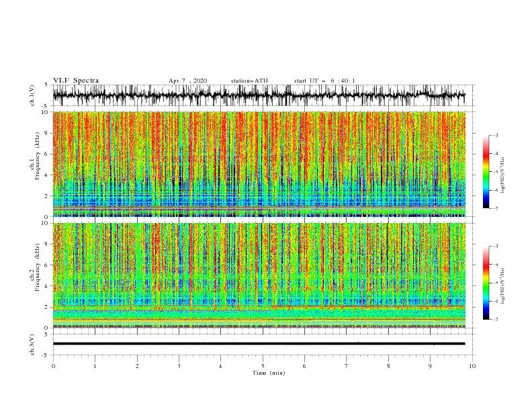Viewport: 532px width, 411px height.
Task: Select the "start UT = 6 :40: 1" text
Action: point(324,81)
